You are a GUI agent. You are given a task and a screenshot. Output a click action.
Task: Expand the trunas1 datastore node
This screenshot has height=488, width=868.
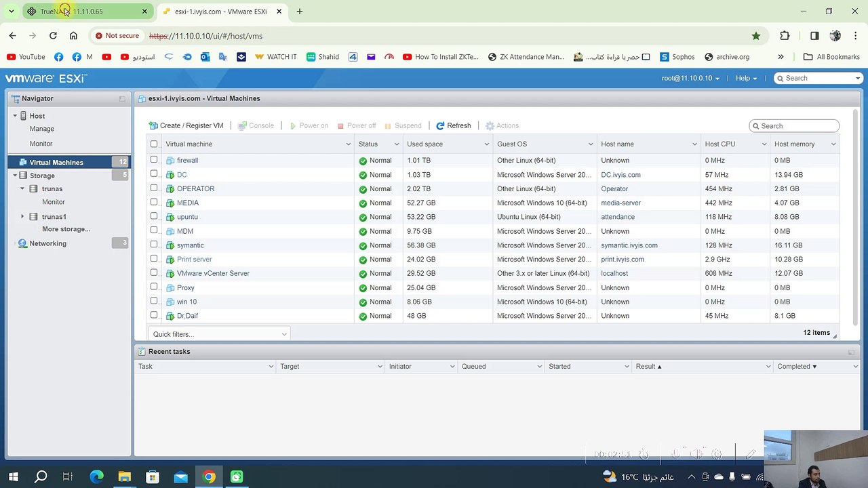(x=22, y=217)
